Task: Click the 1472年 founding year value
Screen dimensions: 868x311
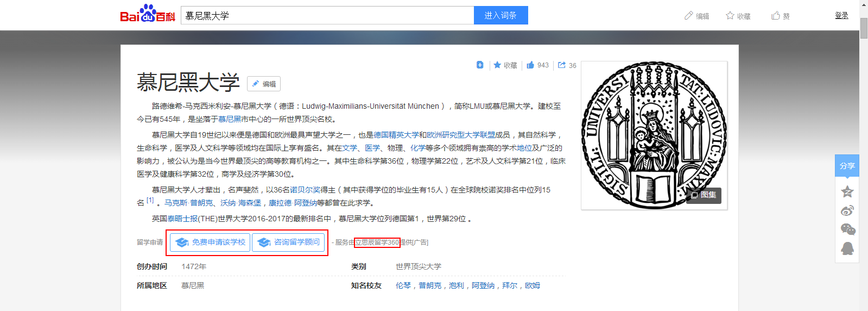Action: [x=194, y=266]
